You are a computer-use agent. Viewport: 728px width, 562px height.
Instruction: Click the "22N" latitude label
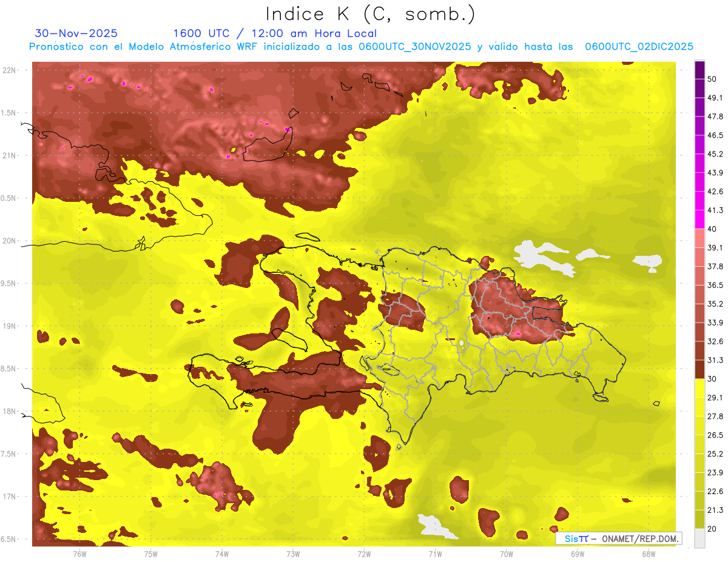tap(9, 70)
